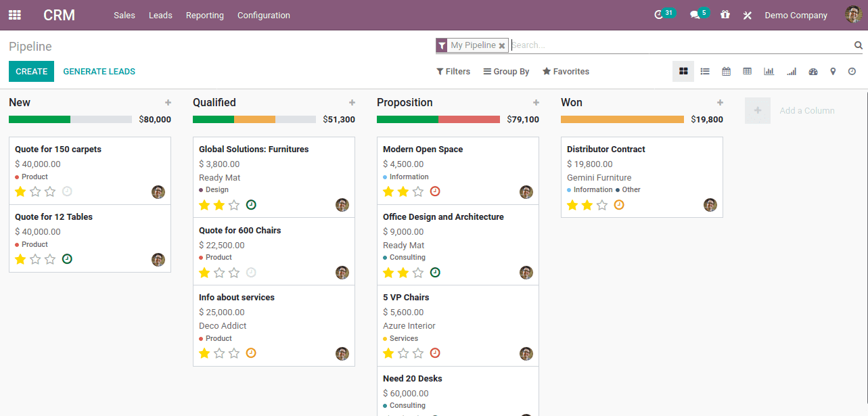868x416 pixels.
Task: Click the CREATE button
Action: pyautogui.click(x=31, y=71)
